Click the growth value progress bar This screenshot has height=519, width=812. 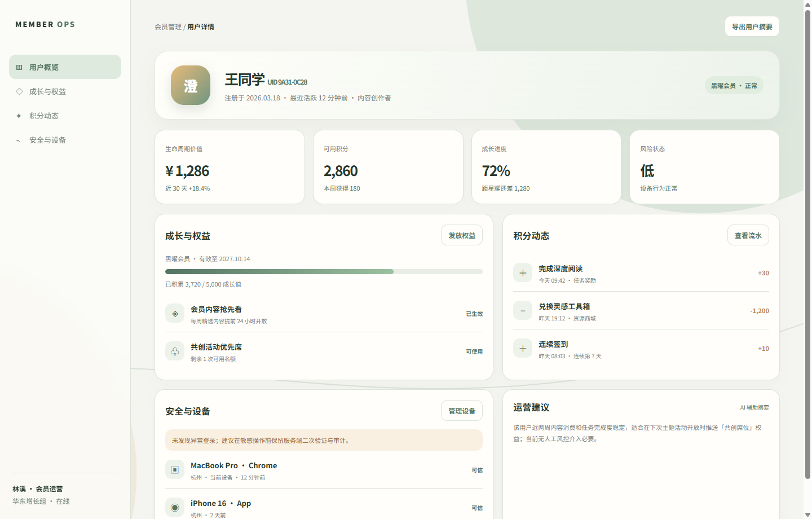click(x=324, y=272)
